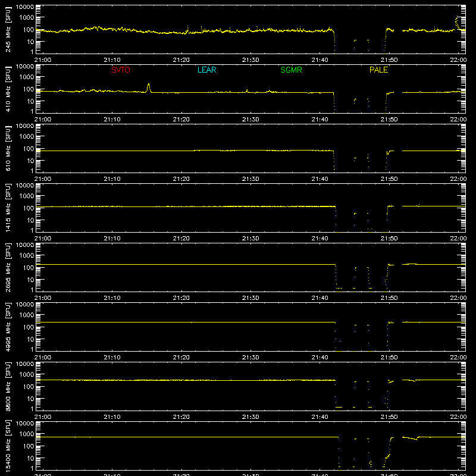Click 21:30 tick label under 8800 MHz panel
Screen dimensions: 476x476
250,417
